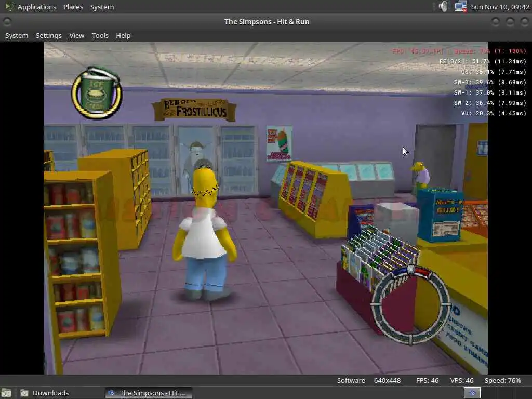Click the Squishee poster on wall

click(x=279, y=143)
